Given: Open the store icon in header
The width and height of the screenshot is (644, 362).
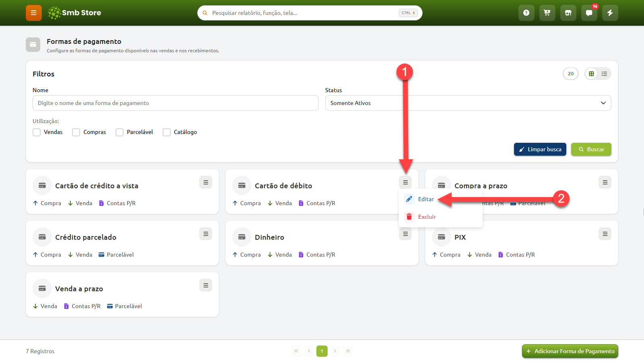Looking at the screenshot, I should coord(568,13).
